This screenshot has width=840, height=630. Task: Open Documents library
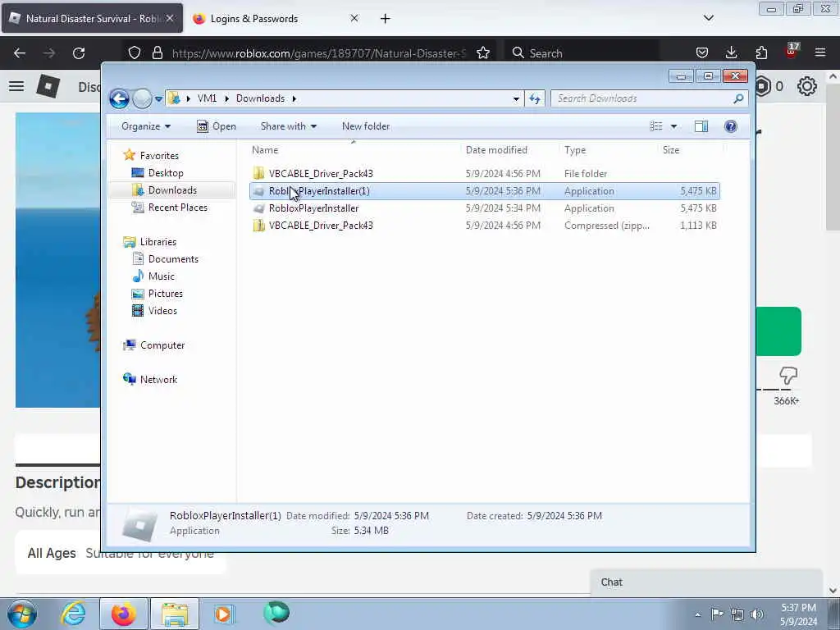(173, 258)
